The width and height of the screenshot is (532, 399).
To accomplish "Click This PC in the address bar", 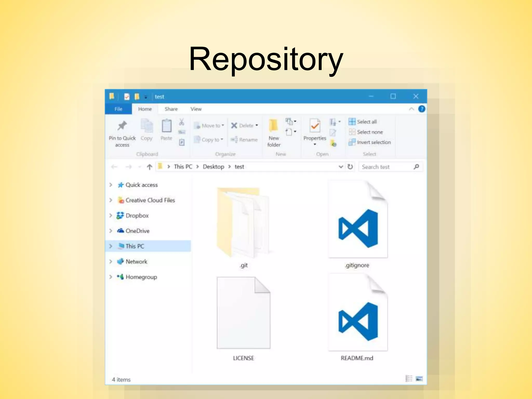I will [183, 167].
